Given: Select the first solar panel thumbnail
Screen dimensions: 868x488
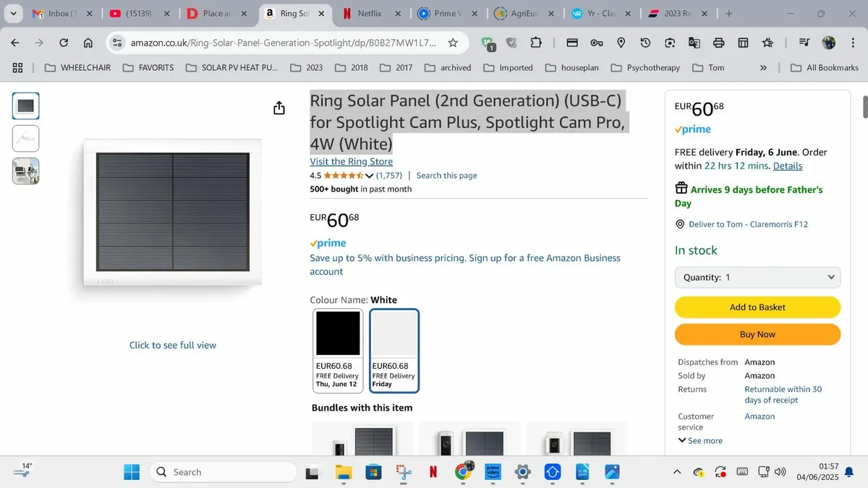Looking at the screenshot, I should tap(26, 106).
